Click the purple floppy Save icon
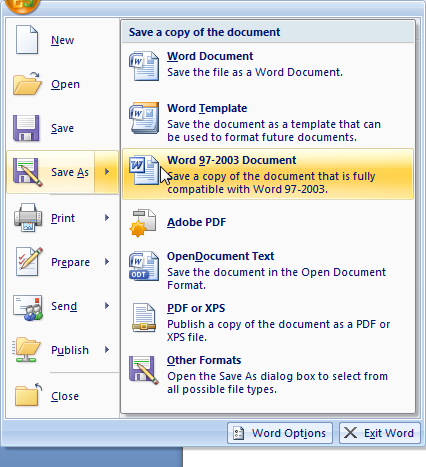Image resolution: width=426 pixels, height=467 pixels. [x=26, y=128]
